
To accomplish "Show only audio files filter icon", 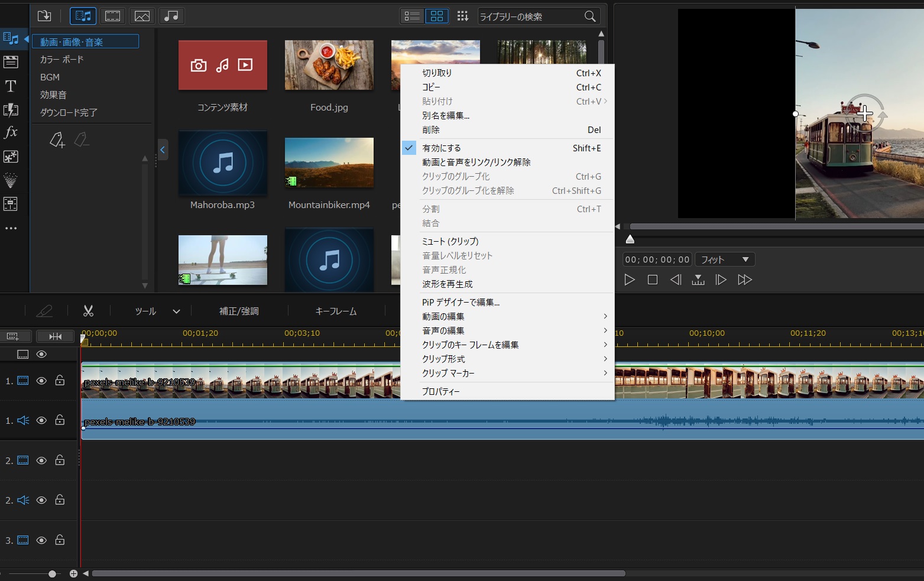I will pyautogui.click(x=171, y=16).
